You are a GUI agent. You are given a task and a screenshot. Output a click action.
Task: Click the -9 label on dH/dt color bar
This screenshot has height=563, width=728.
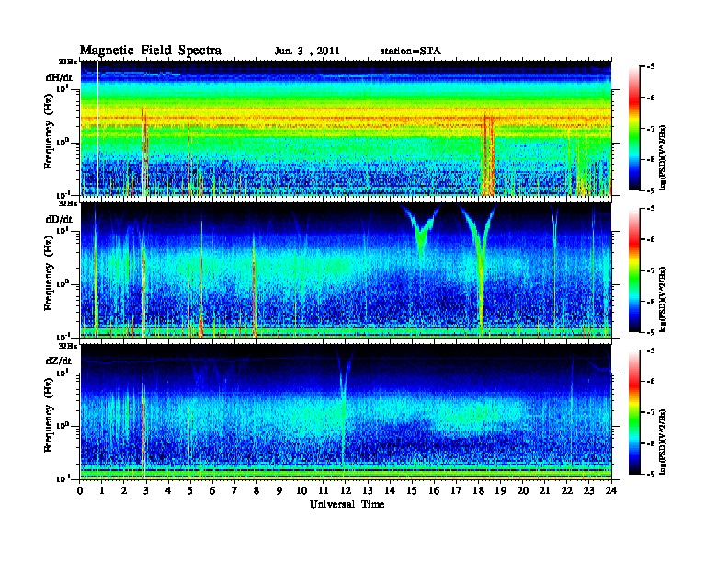(651, 190)
